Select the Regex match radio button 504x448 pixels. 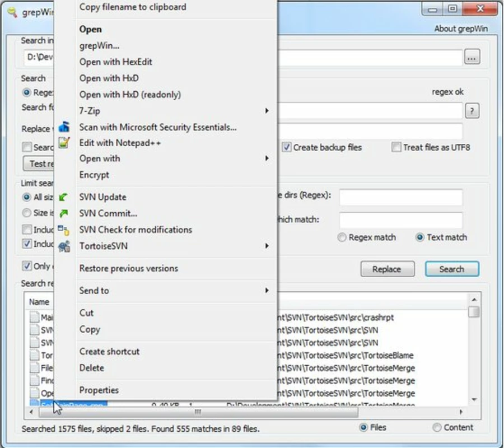[x=342, y=237]
